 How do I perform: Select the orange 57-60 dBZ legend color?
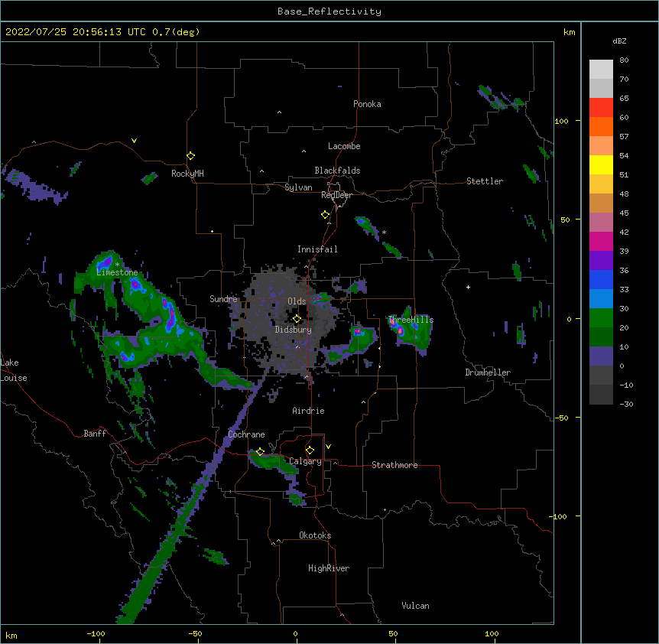(601, 126)
